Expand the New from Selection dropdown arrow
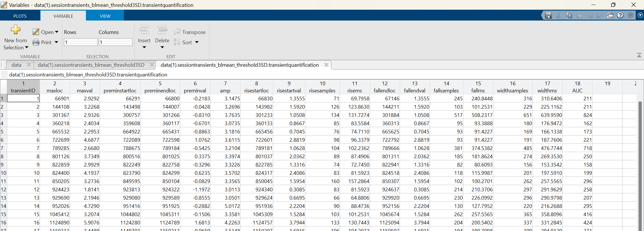This screenshot has height=231, width=644. 27,48
